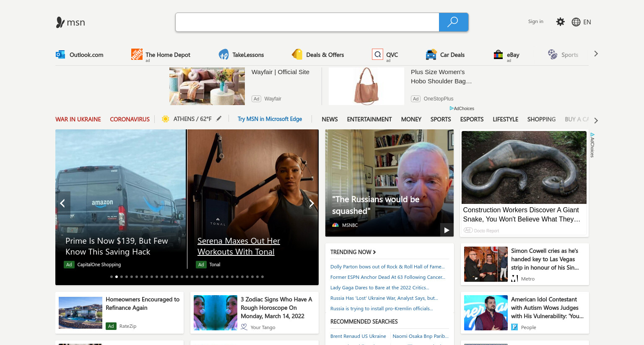The image size is (644, 345).
Task: Open the Simon Cowell article thumbnail
Action: click(x=486, y=264)
